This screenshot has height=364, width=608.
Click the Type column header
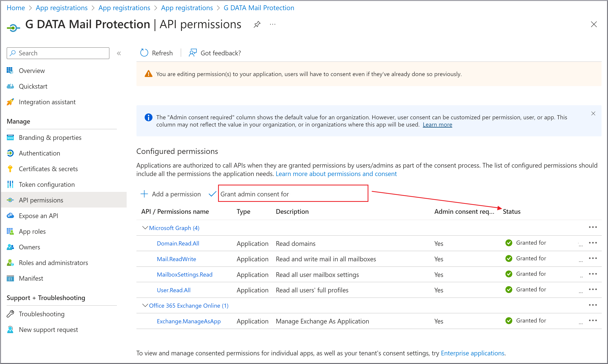(243, 212)
